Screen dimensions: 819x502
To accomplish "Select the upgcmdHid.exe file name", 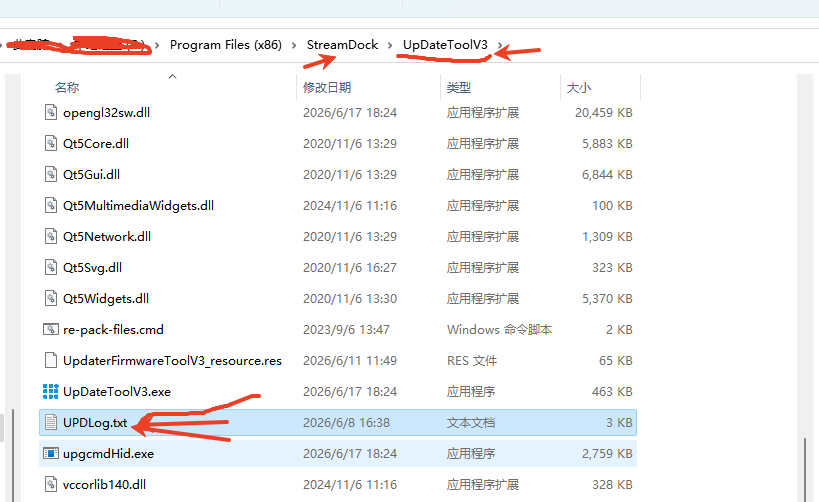I will coord(108,454).
